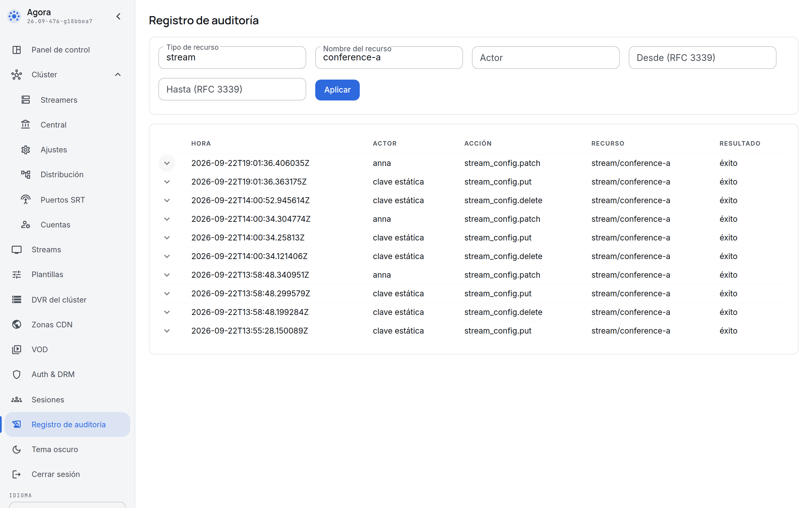
Task: Expand the 14:00:52.945614Z audit row
Action: [167, 201]
